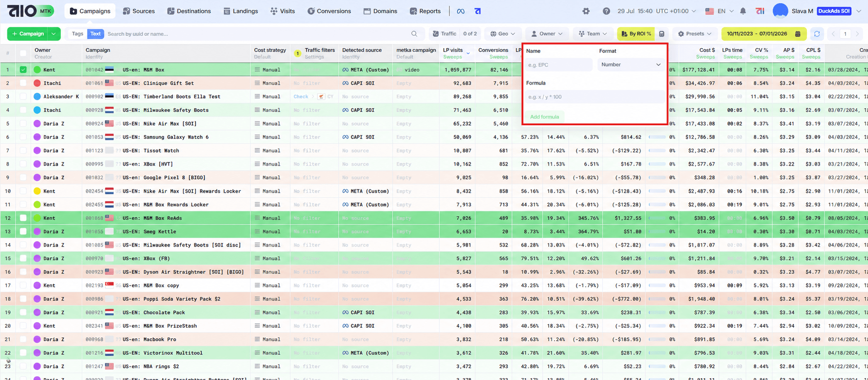Viewport: 868px width, 380px height.
Task: Click the green + Campaign button
Action: [28, 34]
